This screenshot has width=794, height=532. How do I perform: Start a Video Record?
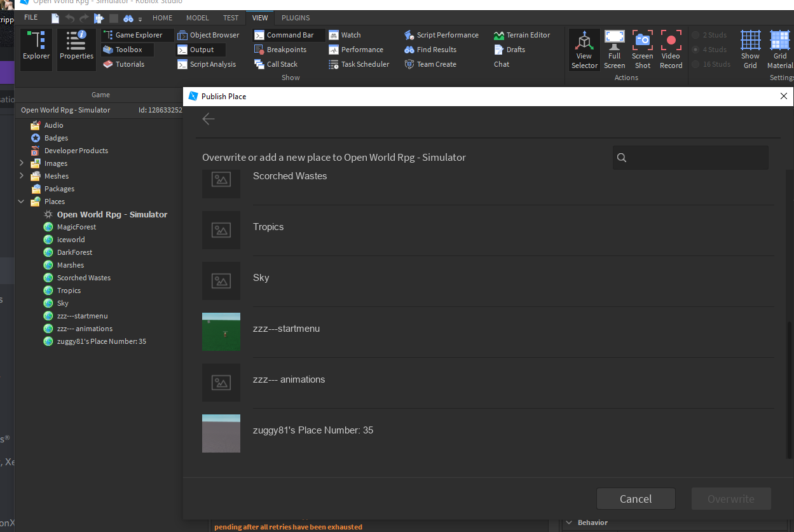click(x=671, y=49)
